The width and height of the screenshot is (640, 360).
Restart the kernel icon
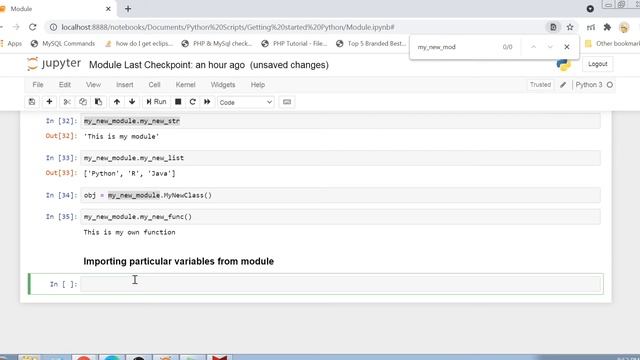(193, 102)
